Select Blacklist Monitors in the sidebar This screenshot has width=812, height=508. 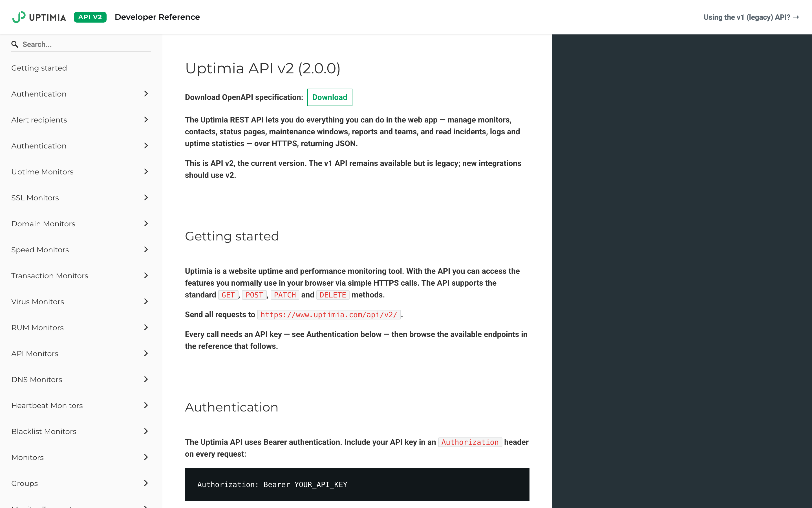click(44, 432)
